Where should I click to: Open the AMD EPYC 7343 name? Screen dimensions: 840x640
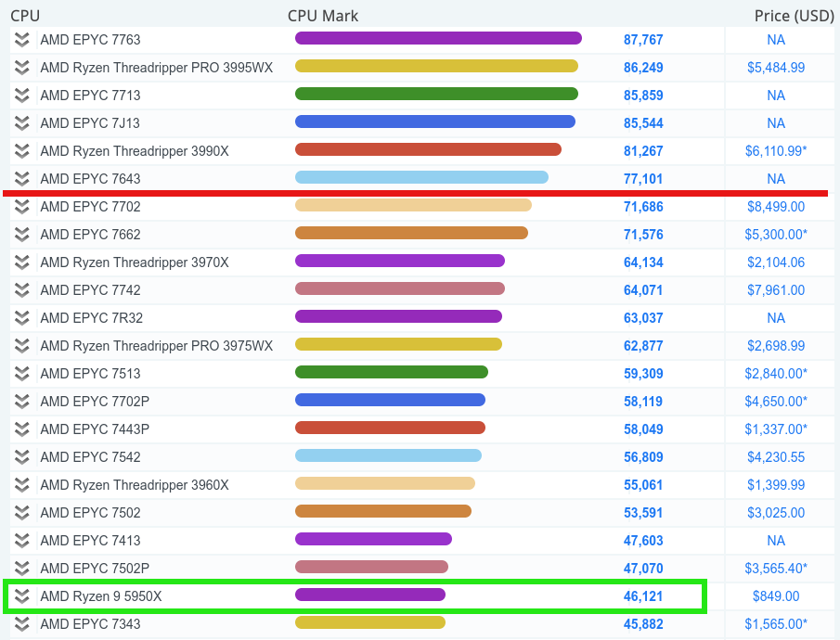90,624
